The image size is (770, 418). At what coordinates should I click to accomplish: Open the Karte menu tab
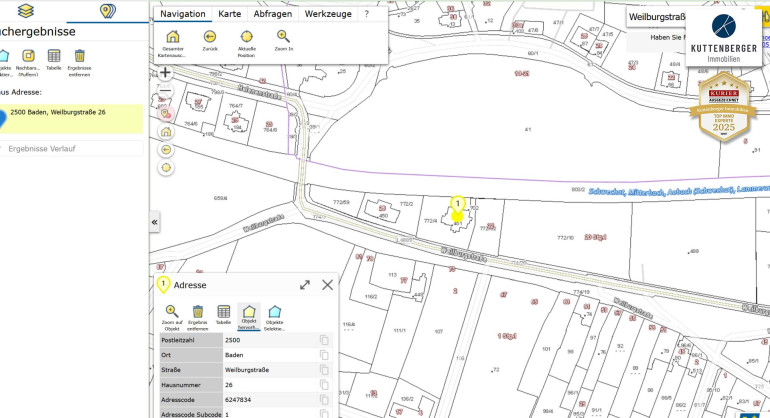coord(229,15)
